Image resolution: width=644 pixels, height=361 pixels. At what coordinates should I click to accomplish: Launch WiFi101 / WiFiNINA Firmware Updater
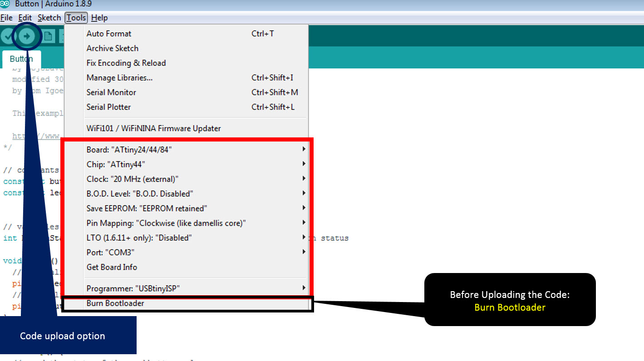[x=186, y=128]
